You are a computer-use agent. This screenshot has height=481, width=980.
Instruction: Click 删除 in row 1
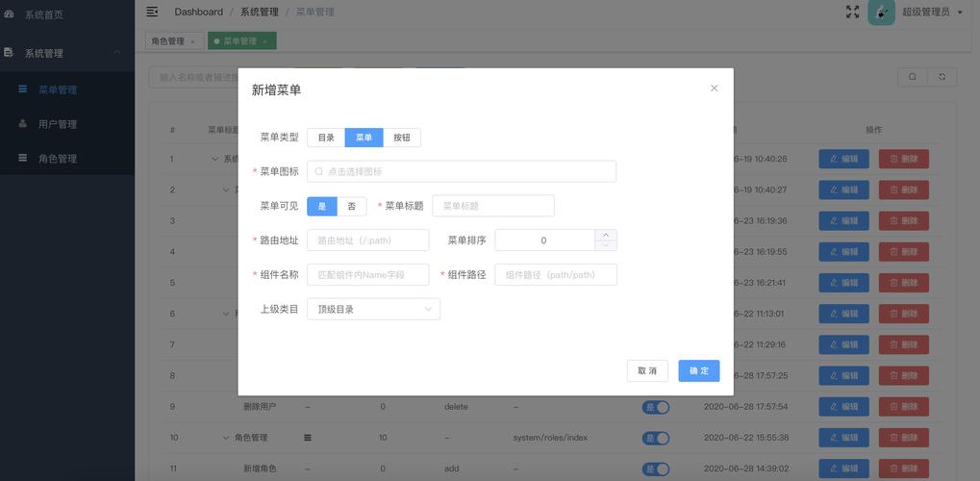coord(904,159)
